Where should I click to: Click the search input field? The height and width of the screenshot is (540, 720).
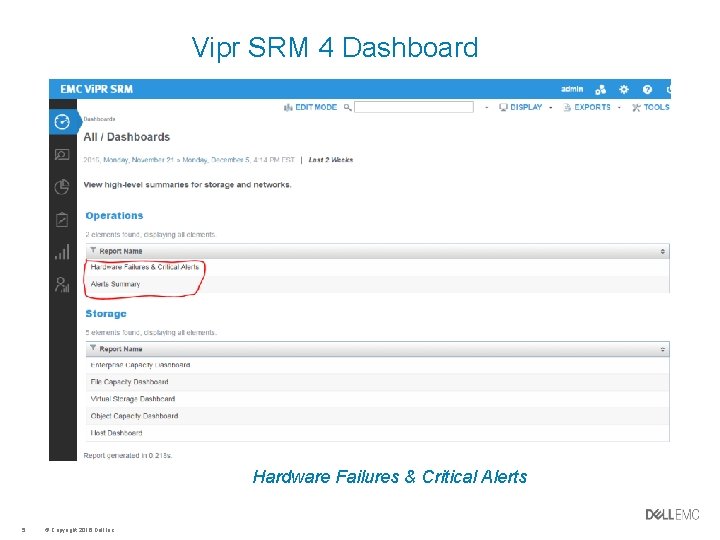(414, 107)
